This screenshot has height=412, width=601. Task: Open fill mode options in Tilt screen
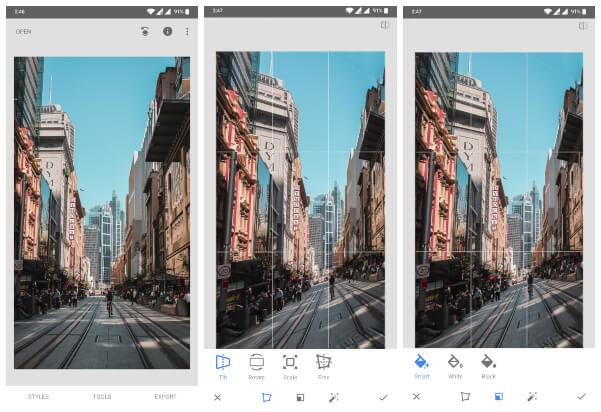click(x=300, y=397)
